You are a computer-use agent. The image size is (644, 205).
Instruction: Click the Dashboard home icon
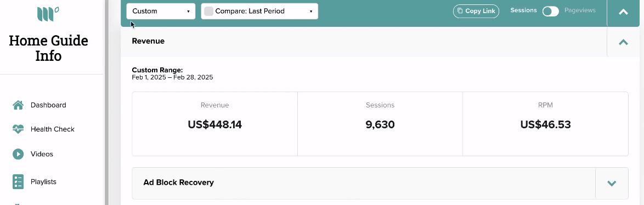click(x=18, y=105)
